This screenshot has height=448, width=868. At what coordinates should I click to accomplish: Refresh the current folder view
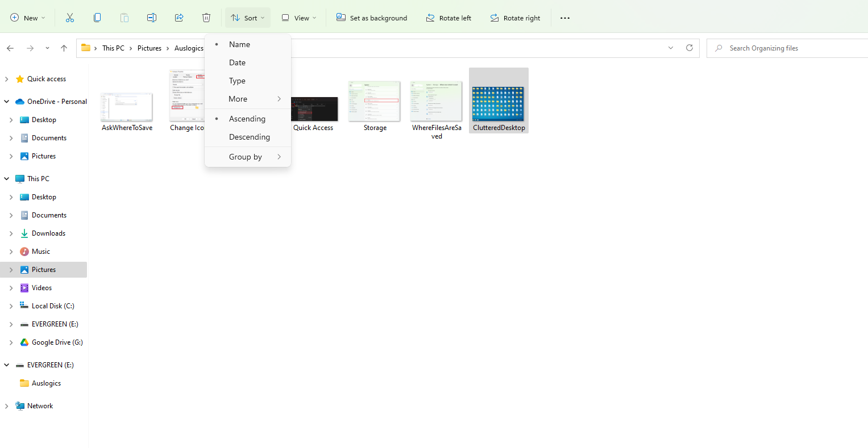(x=690, y=48)
